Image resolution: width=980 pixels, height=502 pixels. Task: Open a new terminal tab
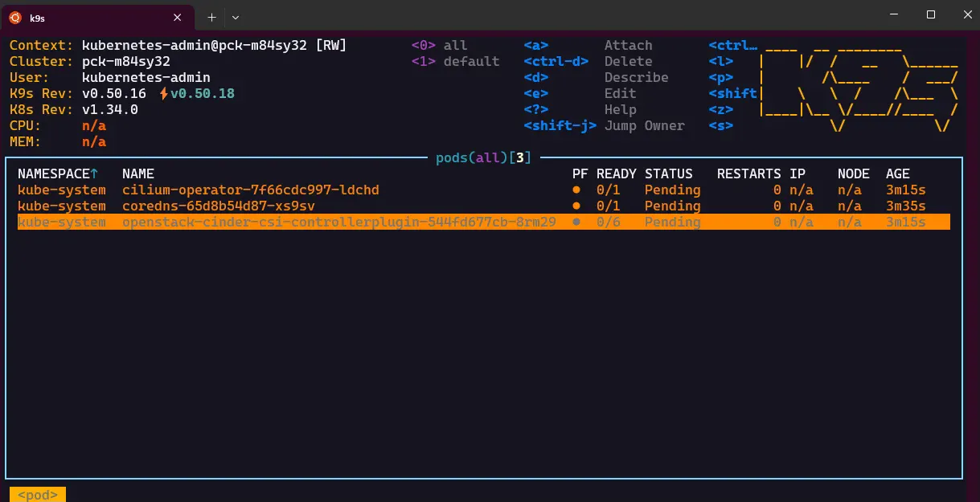211,16
